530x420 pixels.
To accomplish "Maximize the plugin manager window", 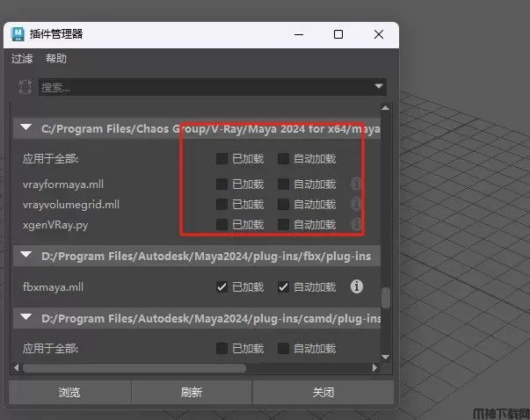I will click(338, 34).
